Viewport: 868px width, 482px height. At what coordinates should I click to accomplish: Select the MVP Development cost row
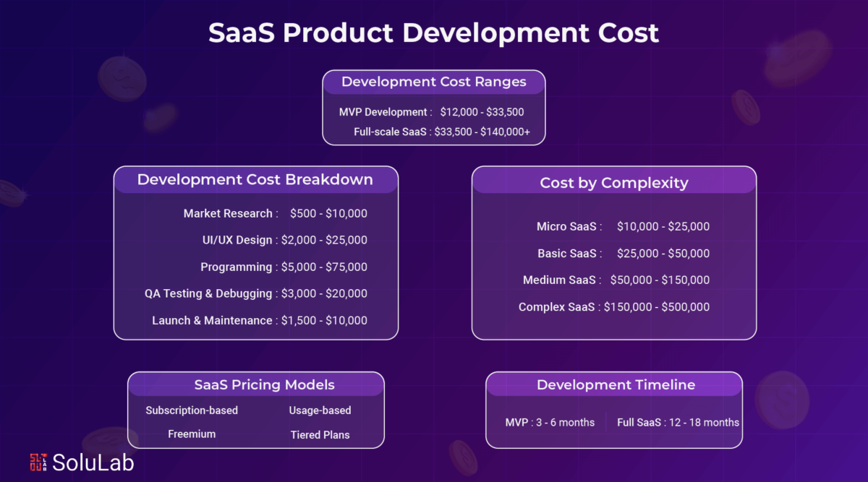click(431, 112)
